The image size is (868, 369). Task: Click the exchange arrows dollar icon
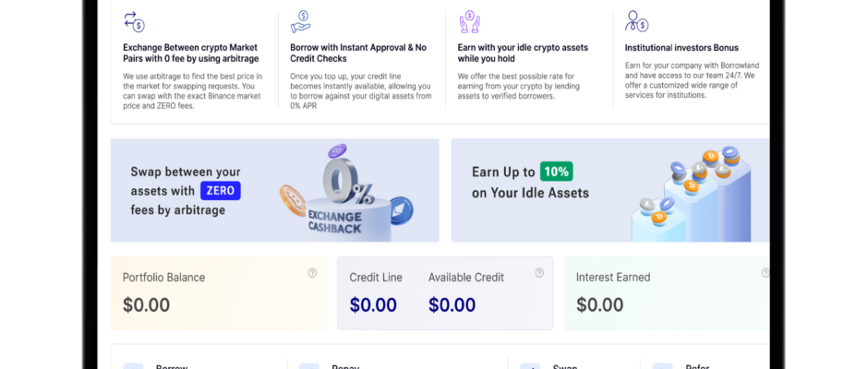tap(134, 21)
